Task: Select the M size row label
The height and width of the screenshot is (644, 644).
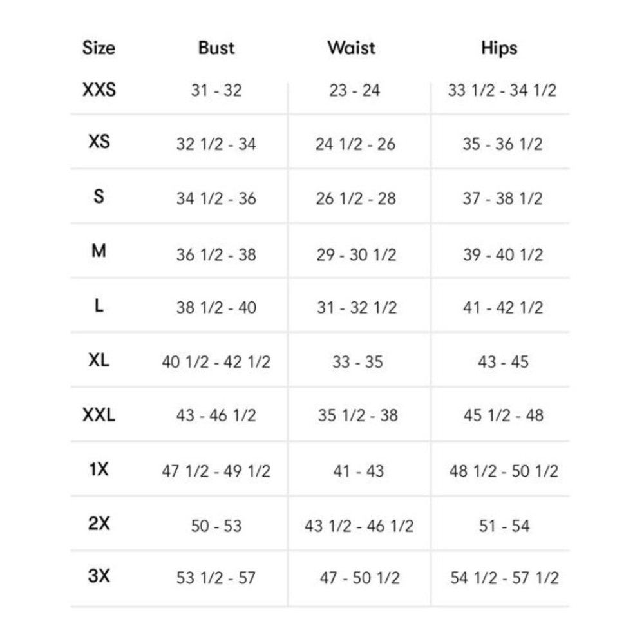Action: [99, 251]
